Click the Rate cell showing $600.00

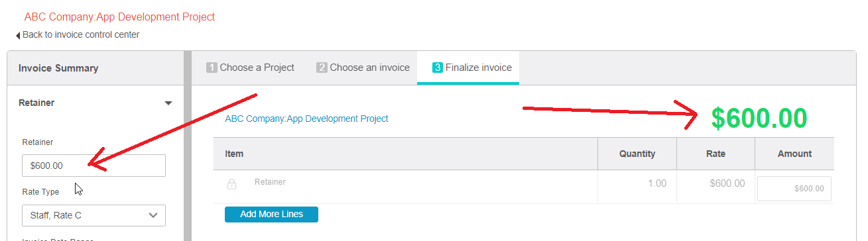[x=715, y=183]
